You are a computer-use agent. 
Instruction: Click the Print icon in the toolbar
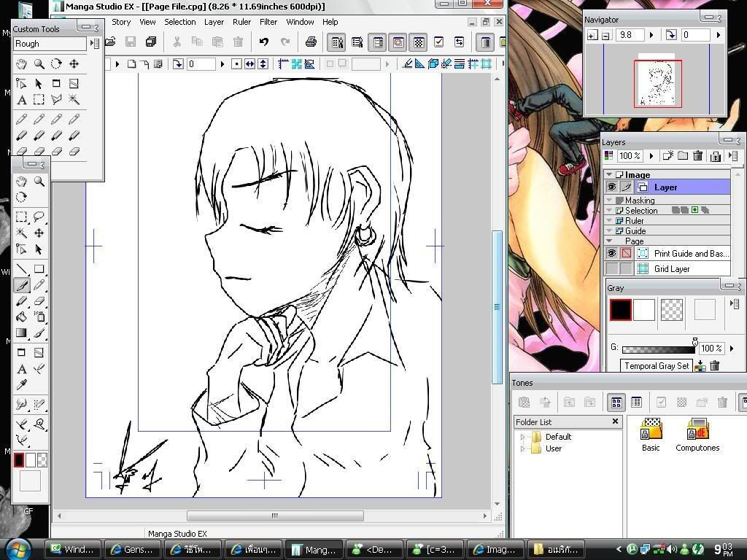(x=311, y=42)
